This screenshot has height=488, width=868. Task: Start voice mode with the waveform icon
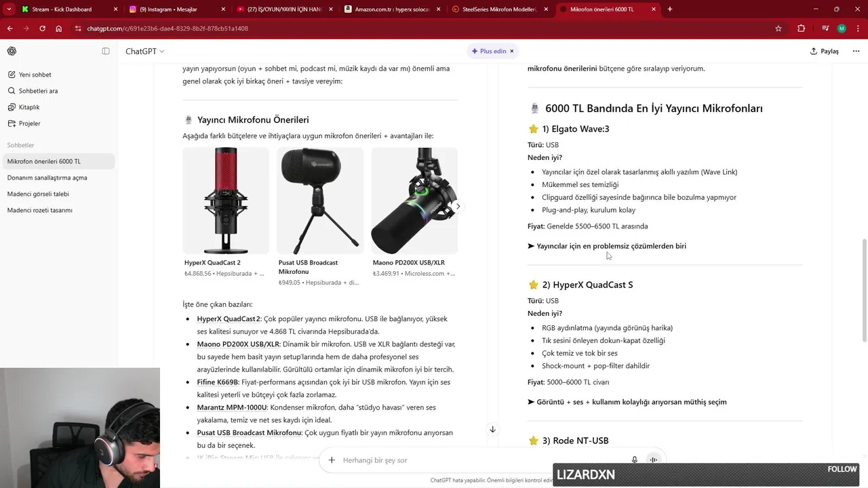654,460
